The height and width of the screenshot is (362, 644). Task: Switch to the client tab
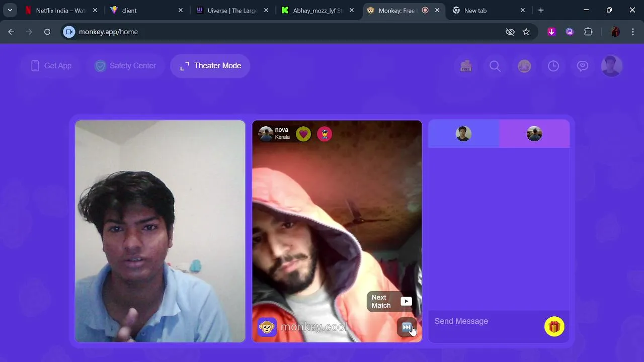(146, 10)
